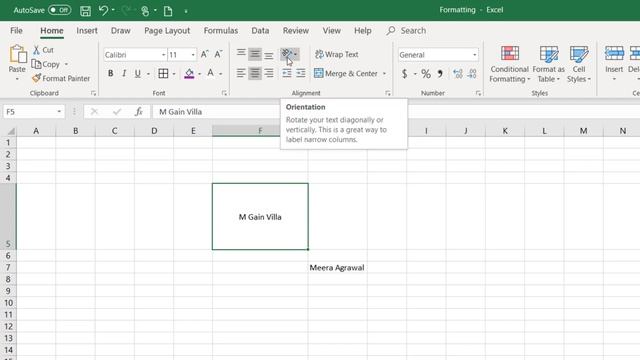
Task: Switch to the Insert tab
Action: (87, 31)
